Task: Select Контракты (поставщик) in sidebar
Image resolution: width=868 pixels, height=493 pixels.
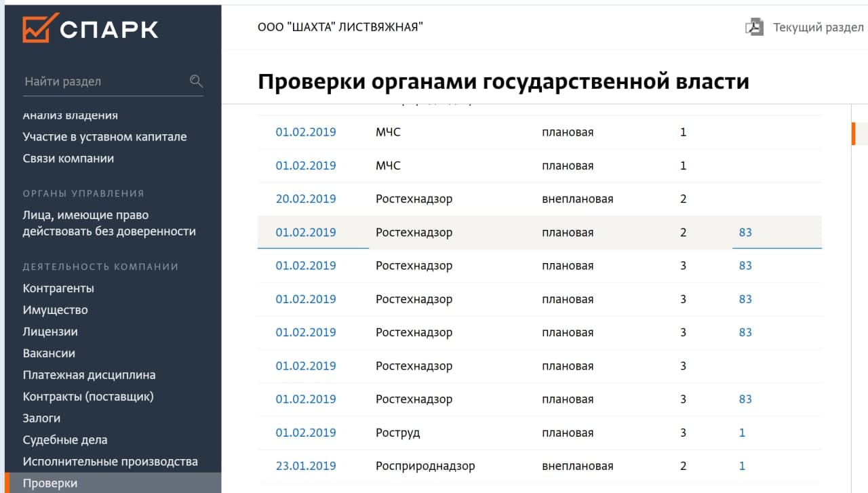Action: [88, 397]
